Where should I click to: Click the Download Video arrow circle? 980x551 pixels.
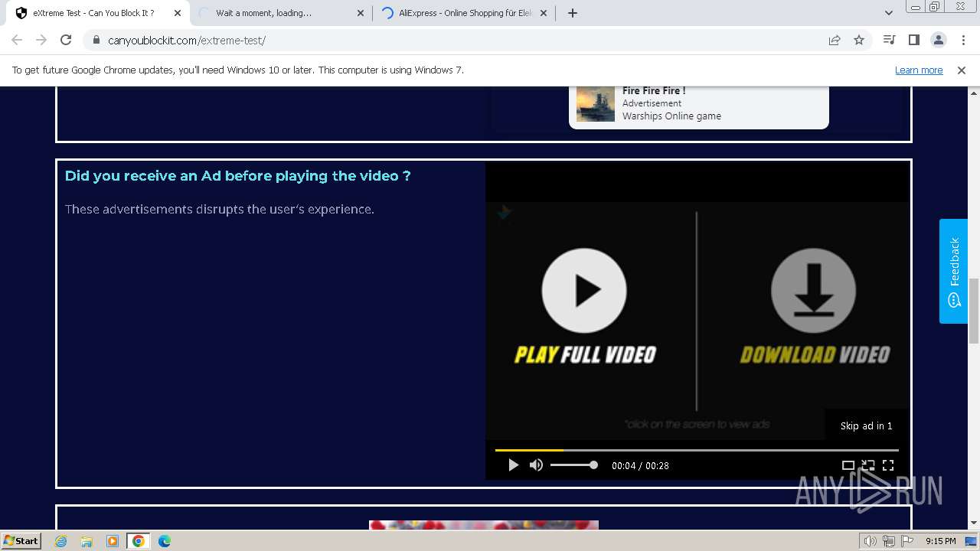[x=813, y=291]
